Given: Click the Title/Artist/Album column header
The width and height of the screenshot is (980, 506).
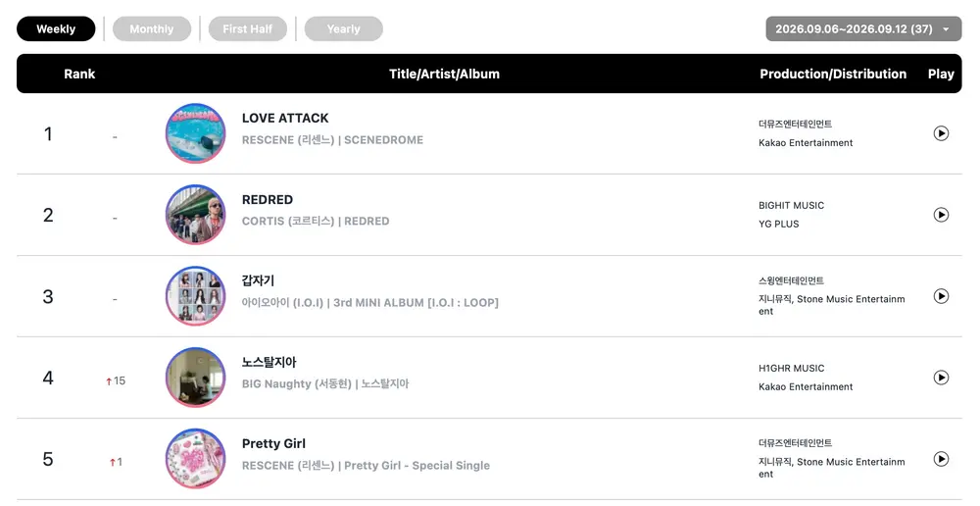Looking at the screenshot, I should (444, 74).
